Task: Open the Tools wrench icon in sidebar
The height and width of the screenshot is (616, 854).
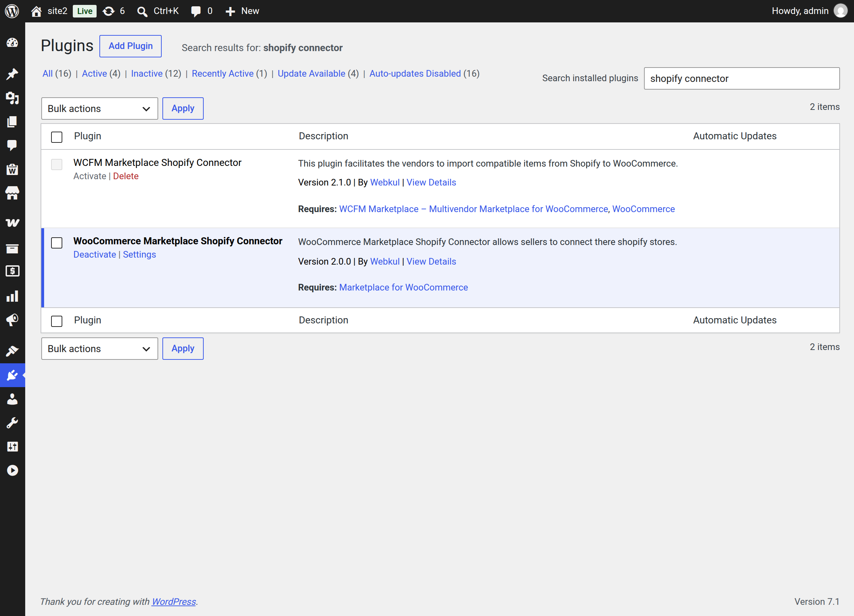Action: pyautogui.click(x=13, y=423)
